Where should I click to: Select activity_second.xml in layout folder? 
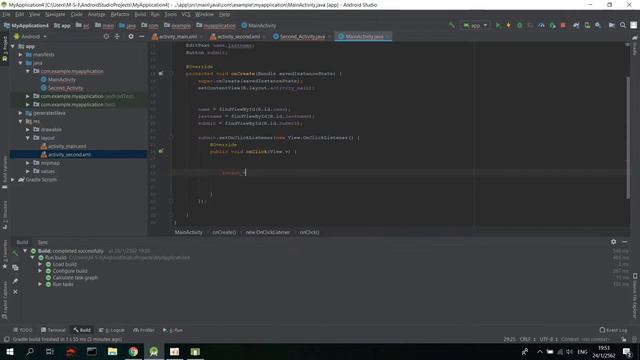(x=69, y=154)
